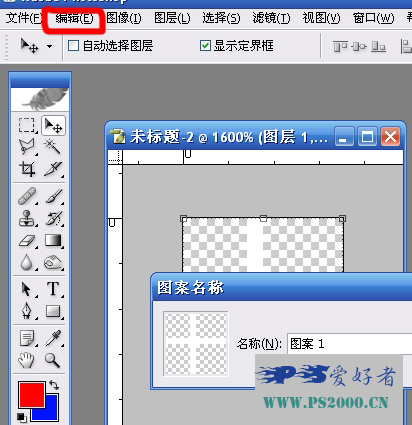Open the 选择(S) menu
412x425 pixels.
[221, 18]
